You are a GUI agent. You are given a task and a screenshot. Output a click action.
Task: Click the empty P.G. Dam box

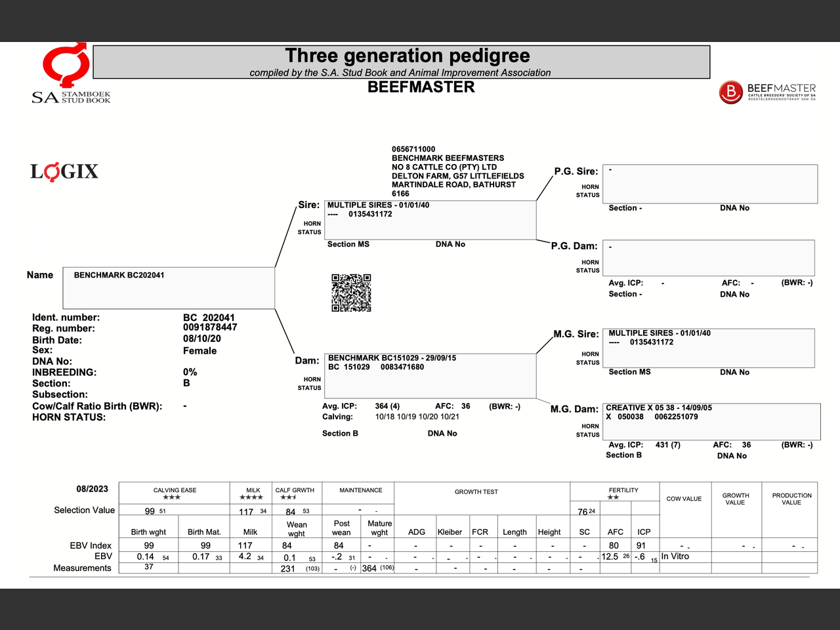[x=709, y=257]
